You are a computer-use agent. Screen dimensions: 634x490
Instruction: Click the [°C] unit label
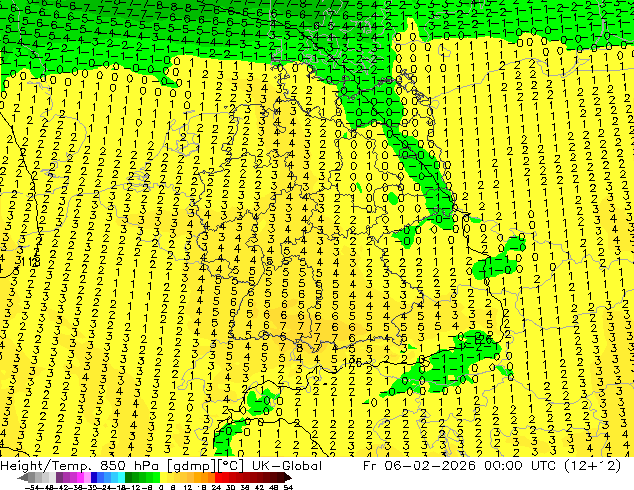pos(231,466)
